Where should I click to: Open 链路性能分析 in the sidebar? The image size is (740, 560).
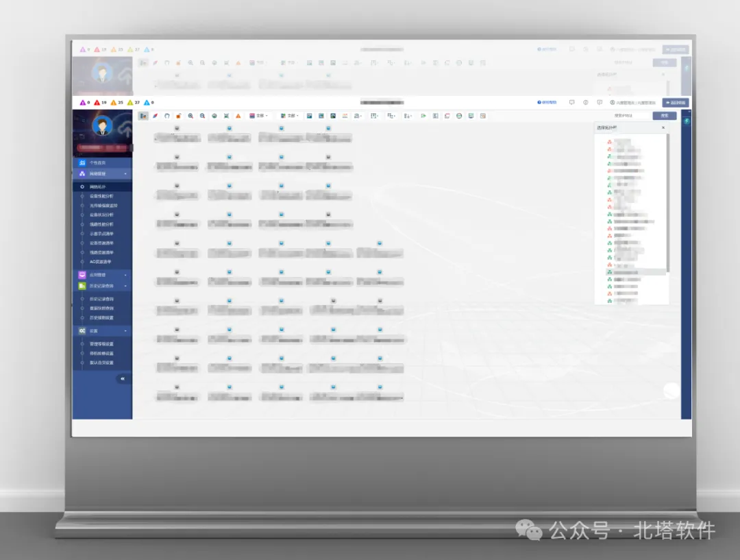(101, 224)
